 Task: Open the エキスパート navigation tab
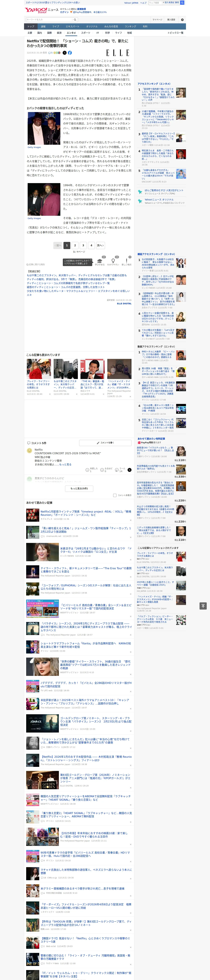[x=72, y=27]
